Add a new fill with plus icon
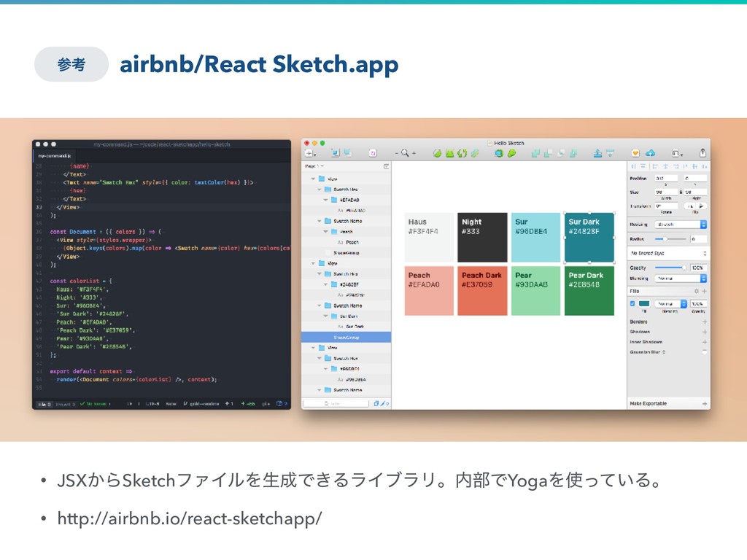The height and width of the screenshot is (560, 747). pyautogui.click(x=704, y=291)
